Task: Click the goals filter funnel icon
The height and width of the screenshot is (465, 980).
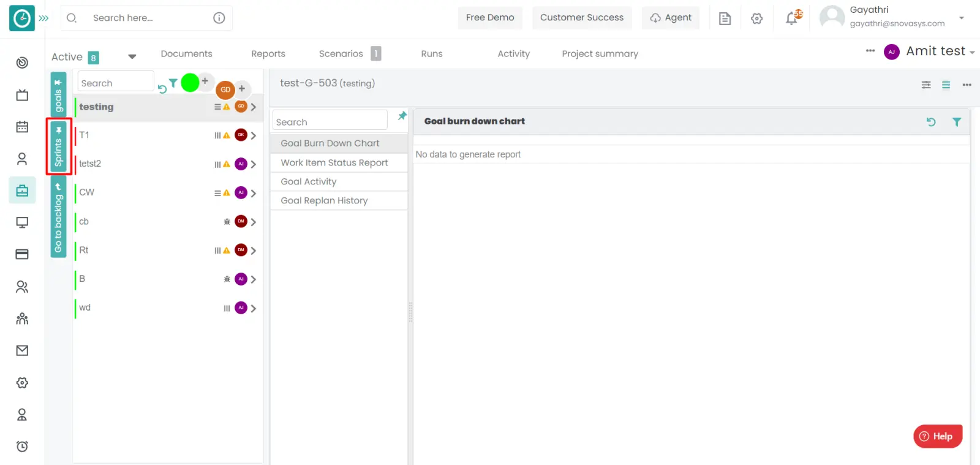Action: point(173,83)
